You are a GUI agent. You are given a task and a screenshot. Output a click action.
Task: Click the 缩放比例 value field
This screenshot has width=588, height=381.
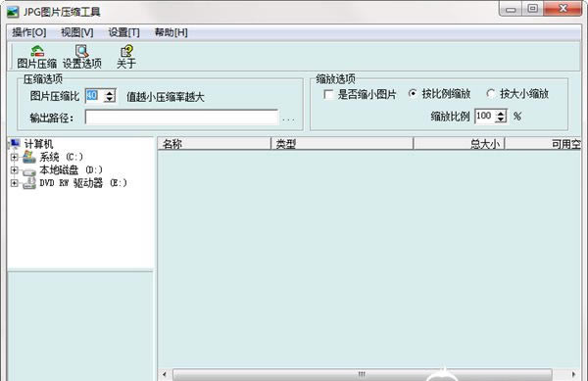click(x=485, y=117)
